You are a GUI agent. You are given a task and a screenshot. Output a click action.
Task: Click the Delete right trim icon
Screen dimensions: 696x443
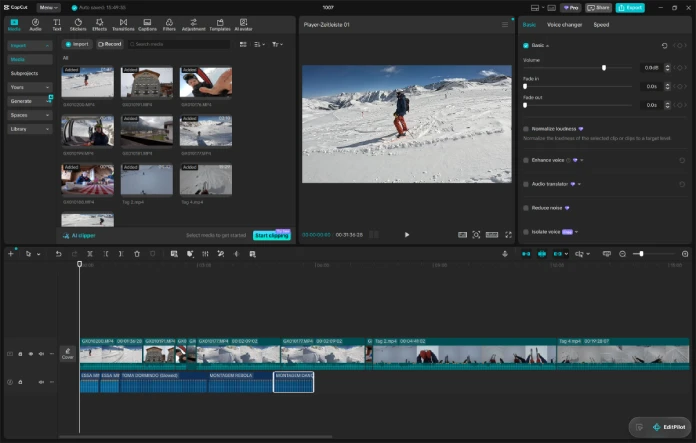(121, 254)
